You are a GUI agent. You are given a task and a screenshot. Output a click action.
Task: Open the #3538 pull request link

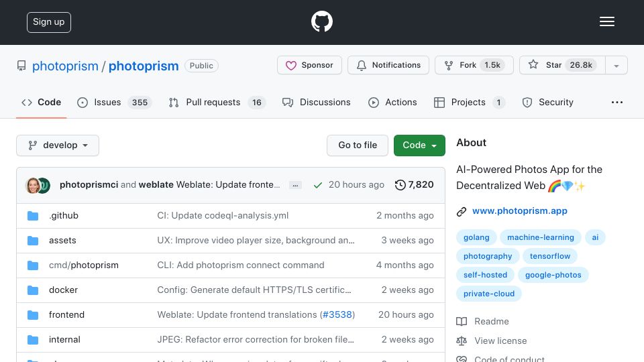337,315
